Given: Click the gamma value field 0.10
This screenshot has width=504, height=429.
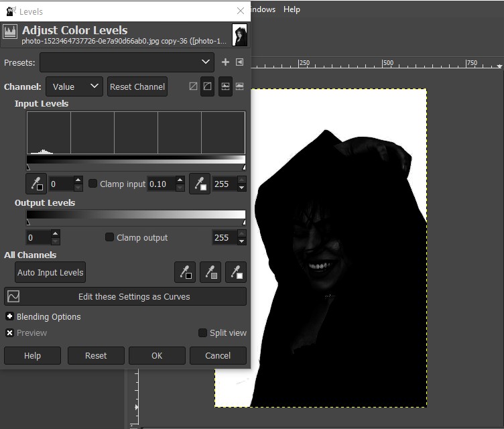Looking at the screenshot, I should pyautogui.click(x=162, y=184).
